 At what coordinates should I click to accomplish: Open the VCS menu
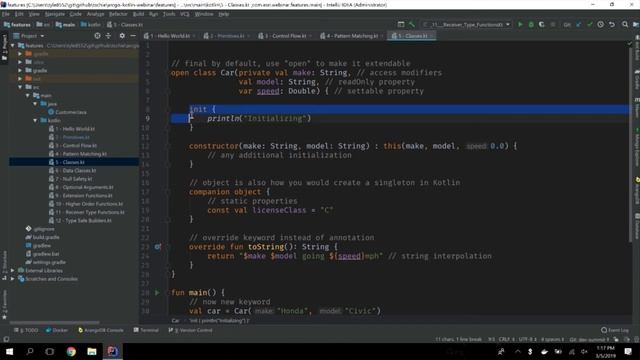point(184,14)
